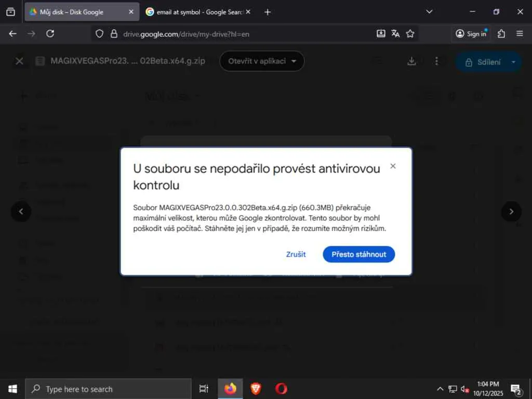Click the network icon in the system tray

point(453,389)
